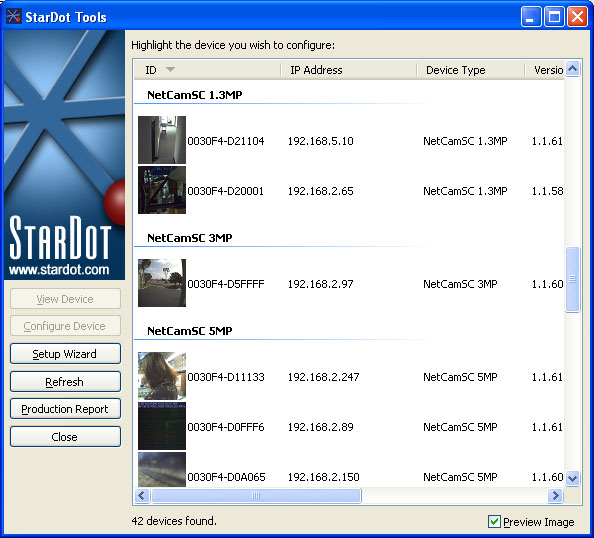This screenshot has height=538, width=594.
Task: Select device ID 0030F4-D21104
Action: 226,141
